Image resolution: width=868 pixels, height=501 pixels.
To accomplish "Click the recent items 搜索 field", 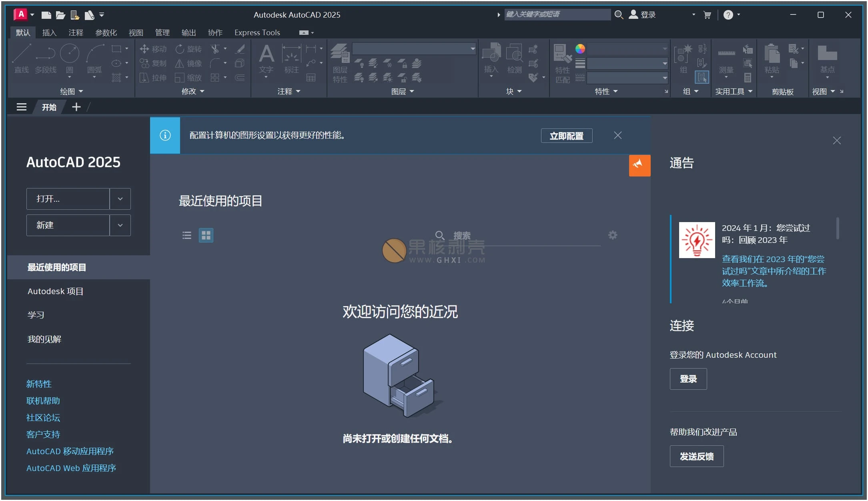I will (518, 236).
